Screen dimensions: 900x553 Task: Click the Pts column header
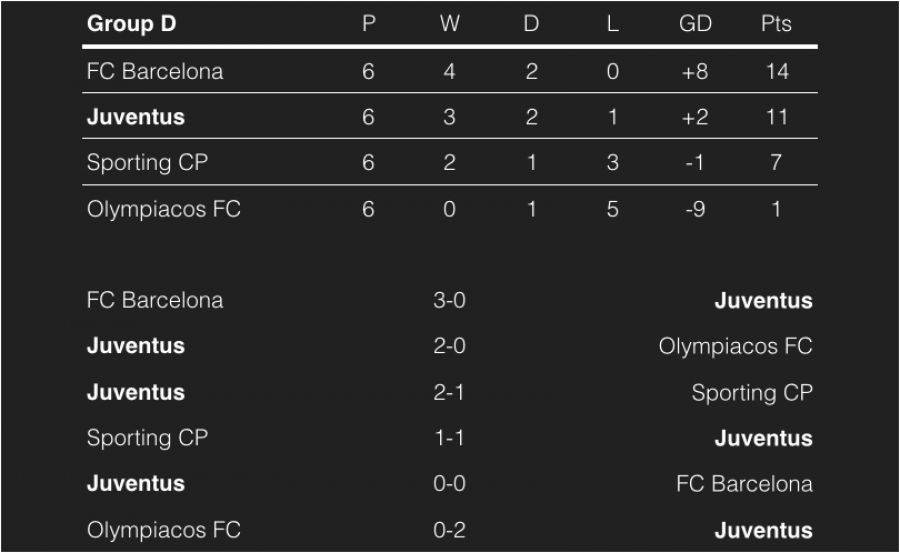776,24
